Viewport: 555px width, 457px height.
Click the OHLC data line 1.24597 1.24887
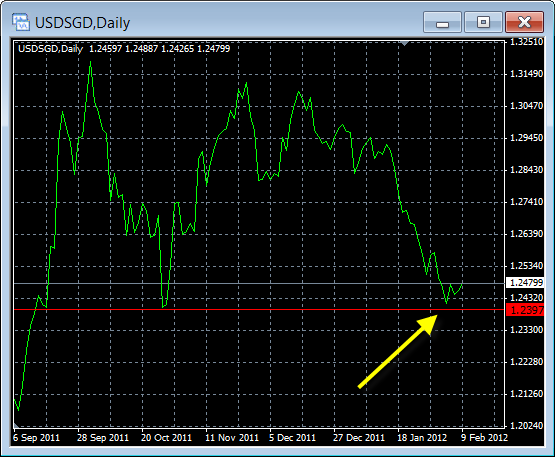click(159, 48)
